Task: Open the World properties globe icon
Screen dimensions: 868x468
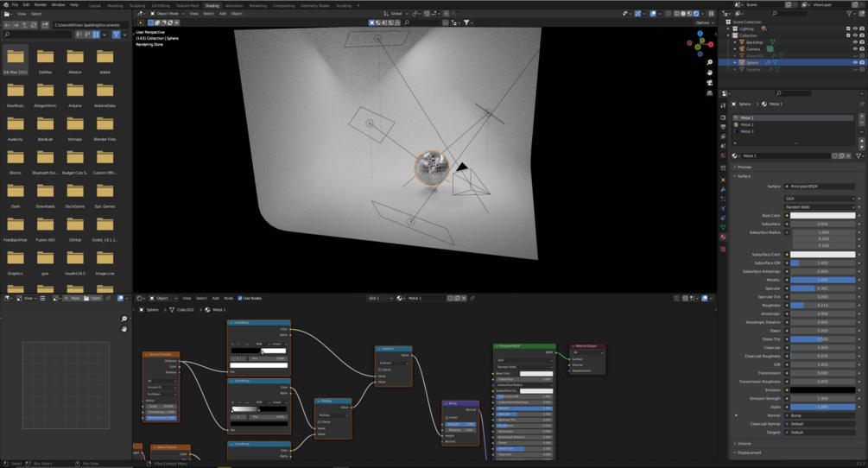Action: pos(723,155)
